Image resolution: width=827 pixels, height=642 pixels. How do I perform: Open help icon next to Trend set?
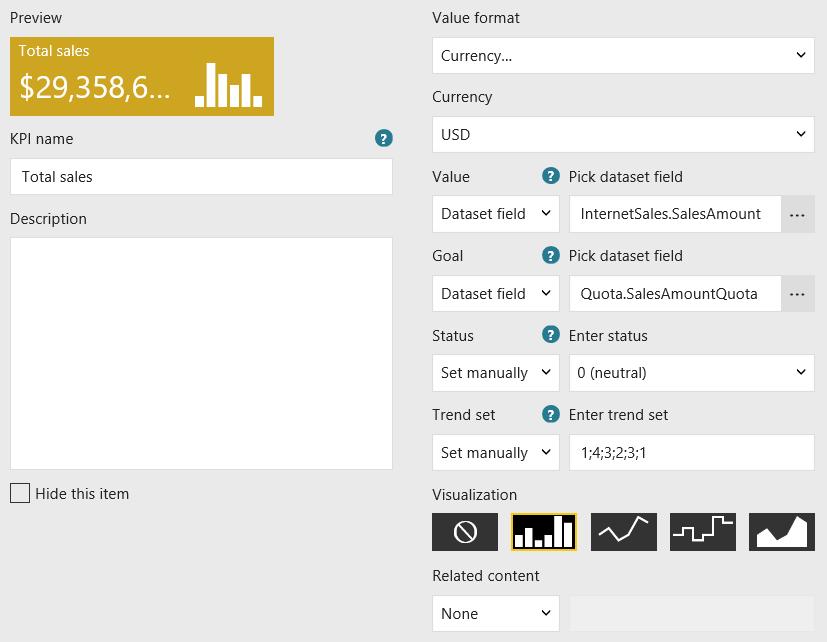pos(551,414)
